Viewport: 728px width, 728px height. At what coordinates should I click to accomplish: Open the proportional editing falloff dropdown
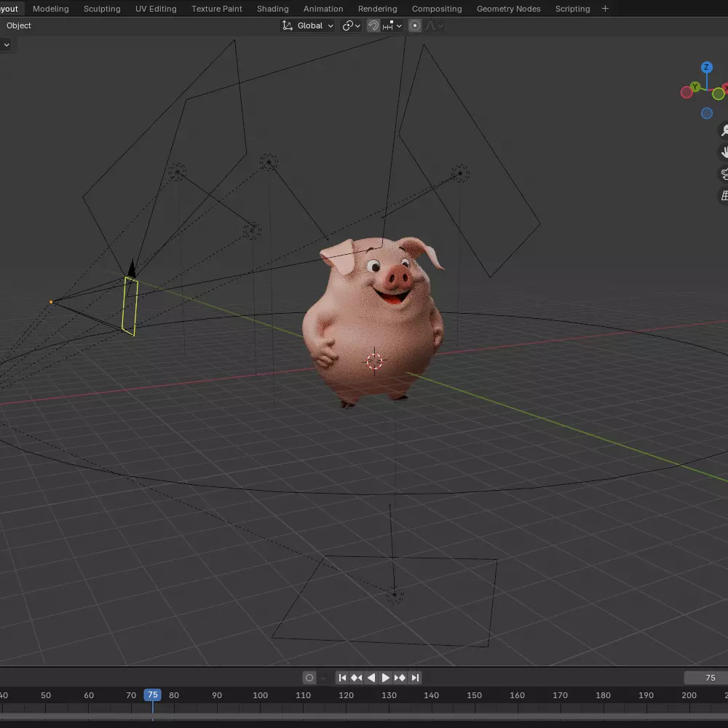tap(434, 25)
